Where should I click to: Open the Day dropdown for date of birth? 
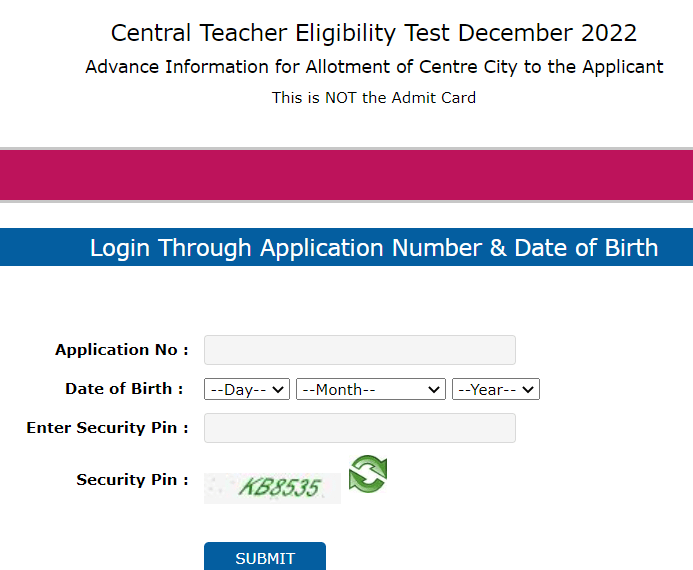[x=246, y=389]
